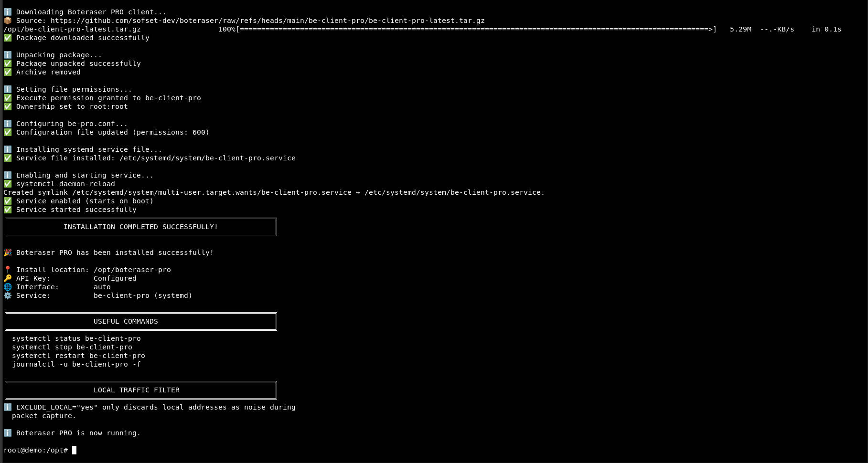Click the info icon beside "Enabling and starting service"

point(8,175)
